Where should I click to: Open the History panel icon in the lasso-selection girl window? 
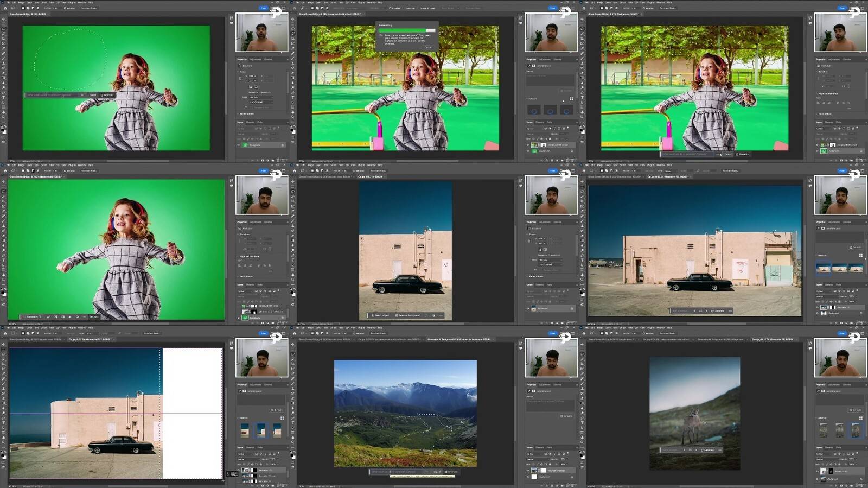pyautogui.click(x=232, y=18)
